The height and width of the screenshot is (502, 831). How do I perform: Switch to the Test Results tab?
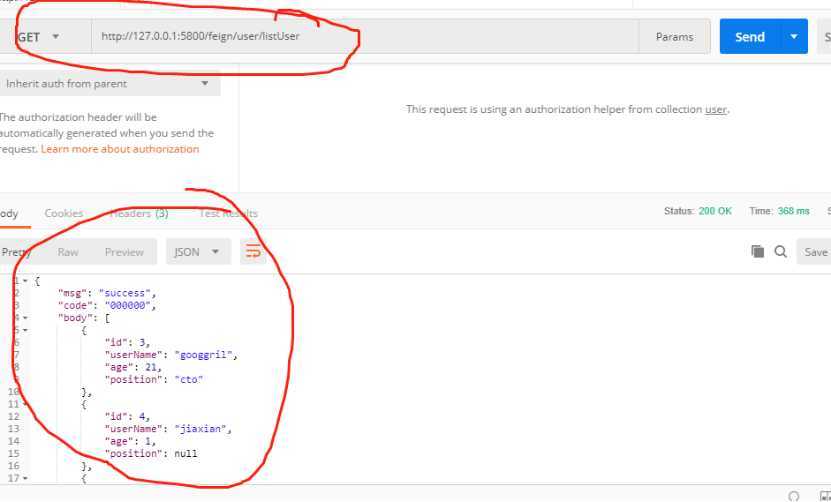228,213
